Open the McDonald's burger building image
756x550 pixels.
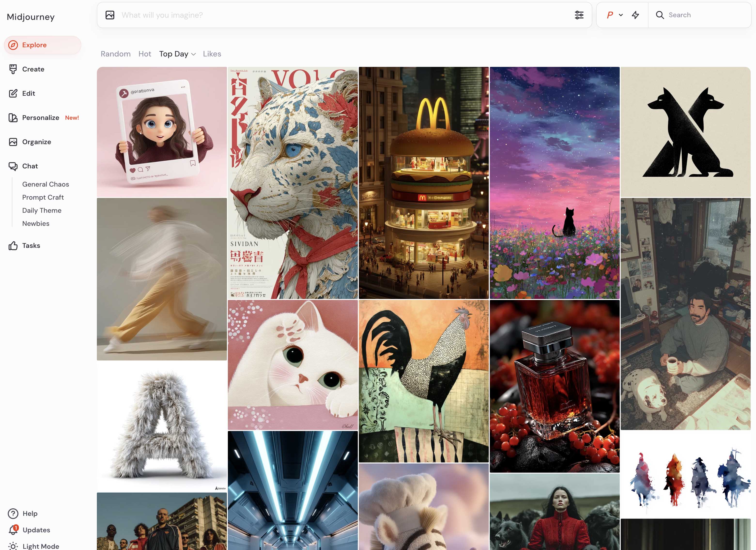(424, 183)
